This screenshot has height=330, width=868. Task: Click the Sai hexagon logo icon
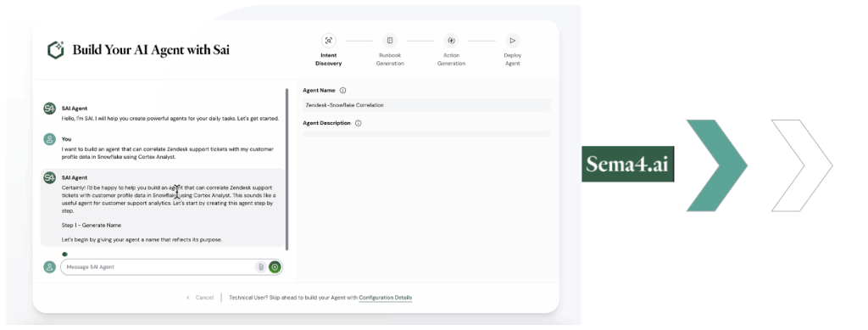point(56,50)
